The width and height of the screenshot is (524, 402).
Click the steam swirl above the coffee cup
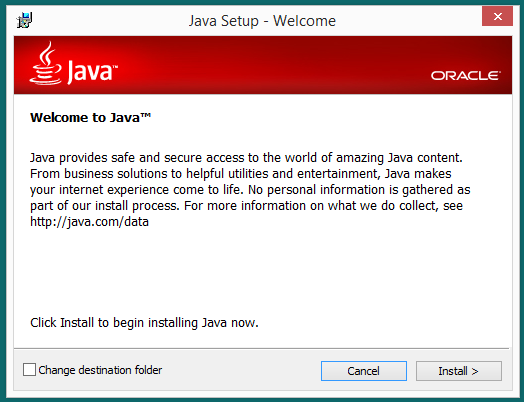point(48,52)
